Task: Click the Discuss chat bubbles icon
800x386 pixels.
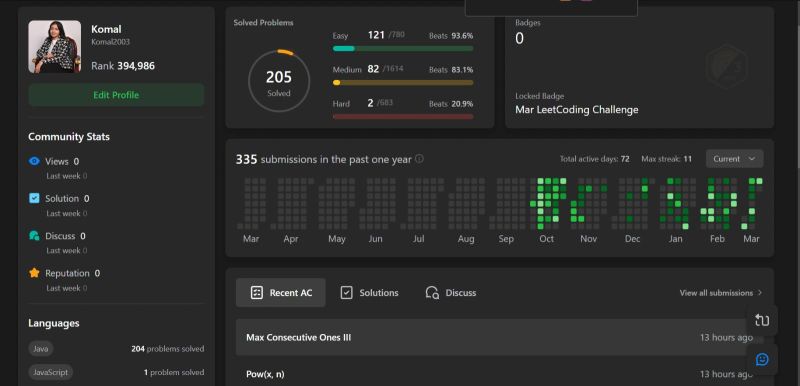Action: (x=34, y=236)
